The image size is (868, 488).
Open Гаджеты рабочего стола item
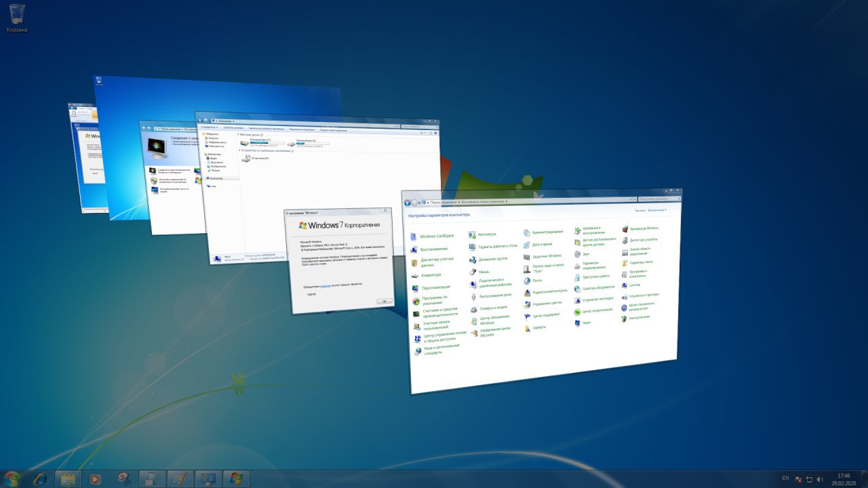click(493, 247)
